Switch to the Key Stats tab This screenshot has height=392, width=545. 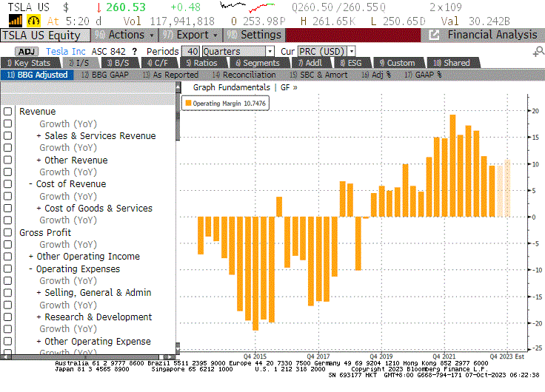(x=29, y=63)
